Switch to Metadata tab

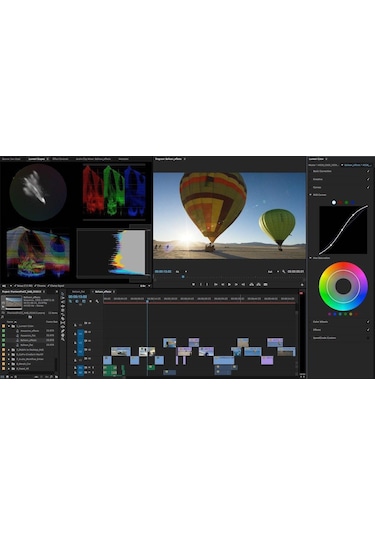pos(123,159)
